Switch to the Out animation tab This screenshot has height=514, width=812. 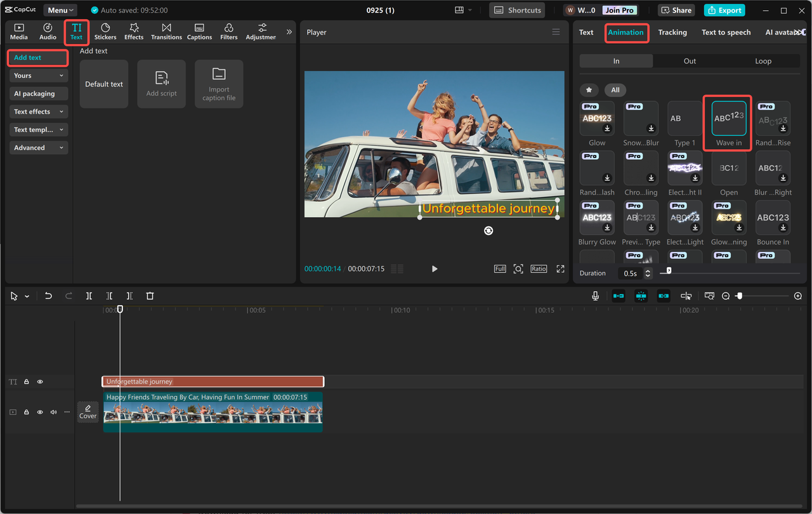pyautogui.click(x=690, y=60)
